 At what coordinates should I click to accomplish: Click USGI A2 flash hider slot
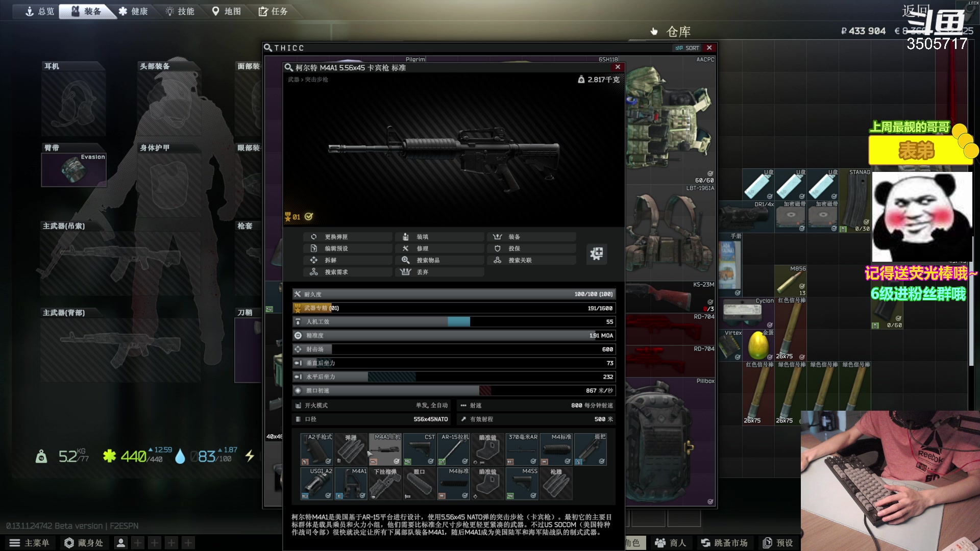(x=316, y=484)
